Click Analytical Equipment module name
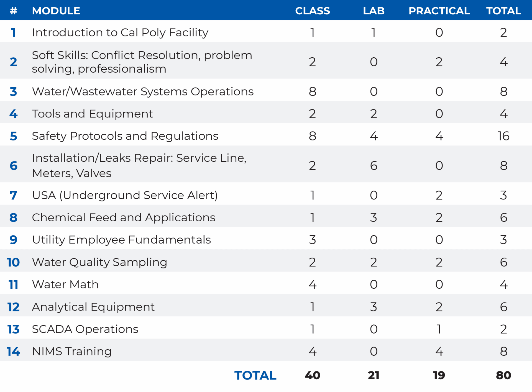 point(93,306)
